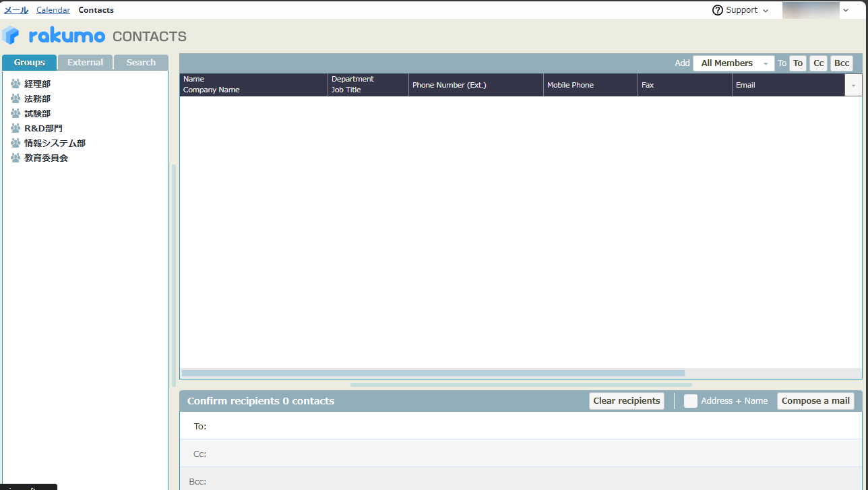868x490 pixels.
Task: Click the Name / Company Name column header
Action: click(254, 85)
